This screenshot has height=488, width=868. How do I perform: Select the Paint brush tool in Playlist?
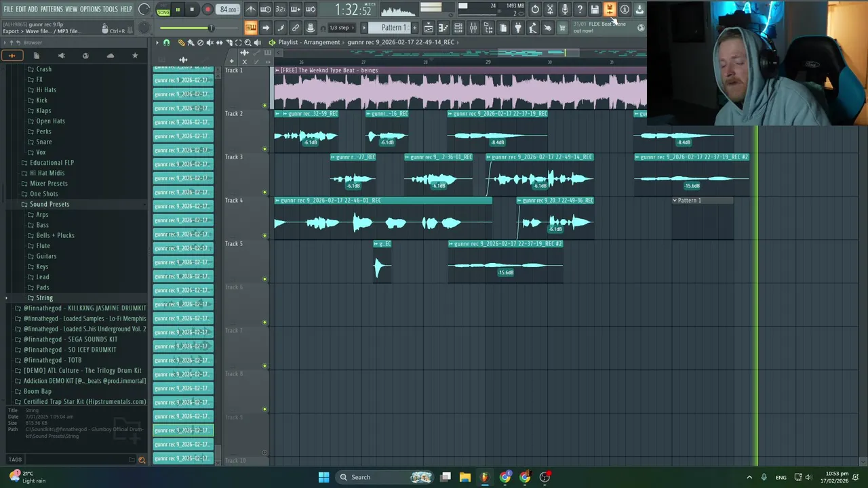tap(191, 43)
